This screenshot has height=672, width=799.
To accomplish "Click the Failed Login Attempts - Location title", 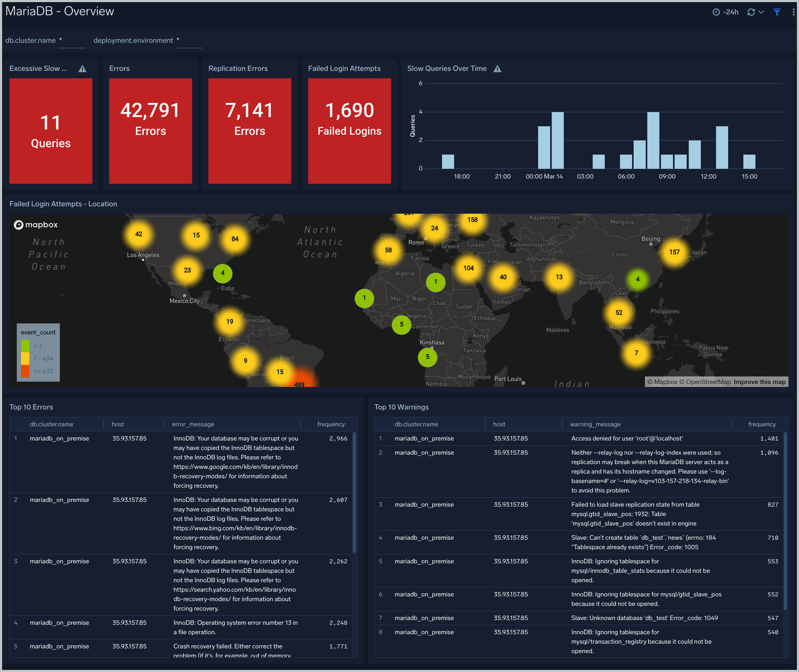I will tap(63, 204).
